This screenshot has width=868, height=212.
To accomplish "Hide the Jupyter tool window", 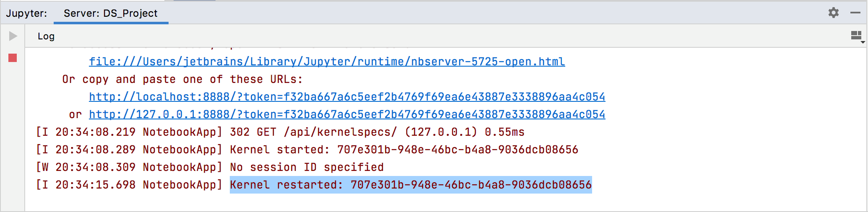I will [x=855, y=13].
